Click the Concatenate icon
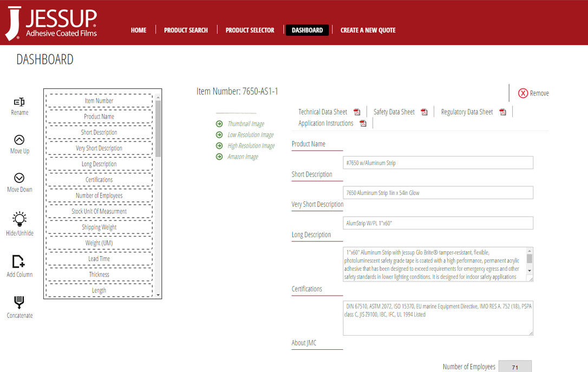This screenshot has width=588, height=372. 19,302
